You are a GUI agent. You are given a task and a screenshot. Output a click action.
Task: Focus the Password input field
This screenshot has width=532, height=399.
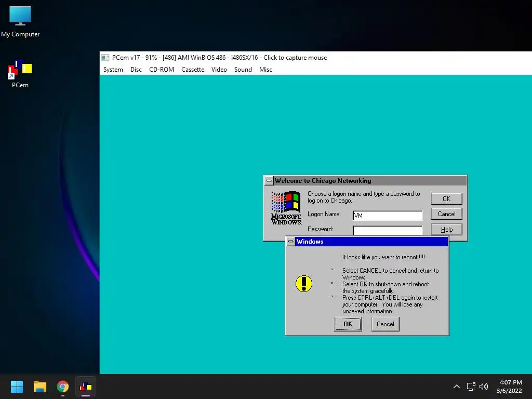[x=388, y=230]
